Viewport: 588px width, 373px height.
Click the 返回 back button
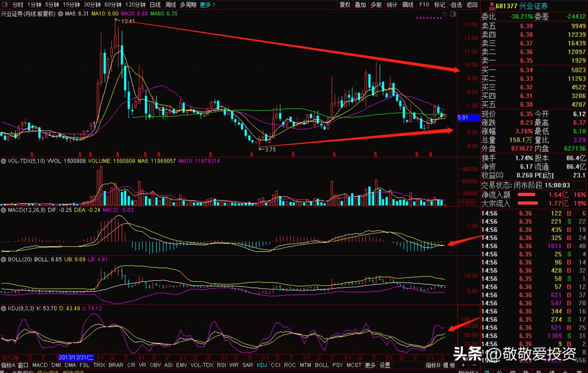coord(472,5)
